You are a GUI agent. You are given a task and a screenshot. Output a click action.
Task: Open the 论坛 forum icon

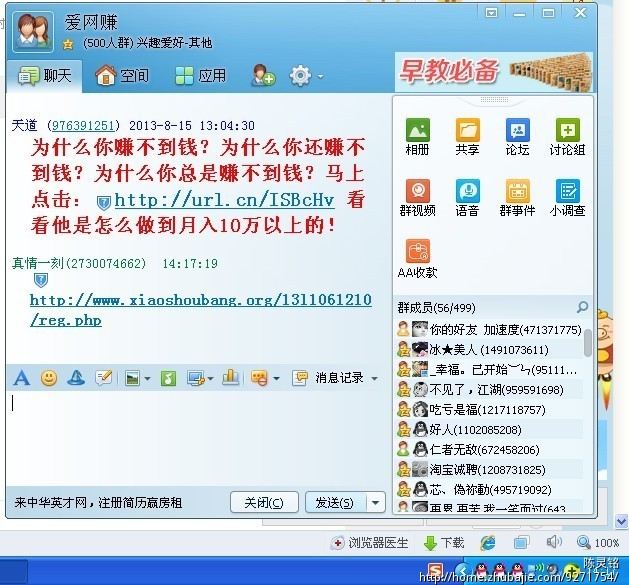click(x=517, y=136)
